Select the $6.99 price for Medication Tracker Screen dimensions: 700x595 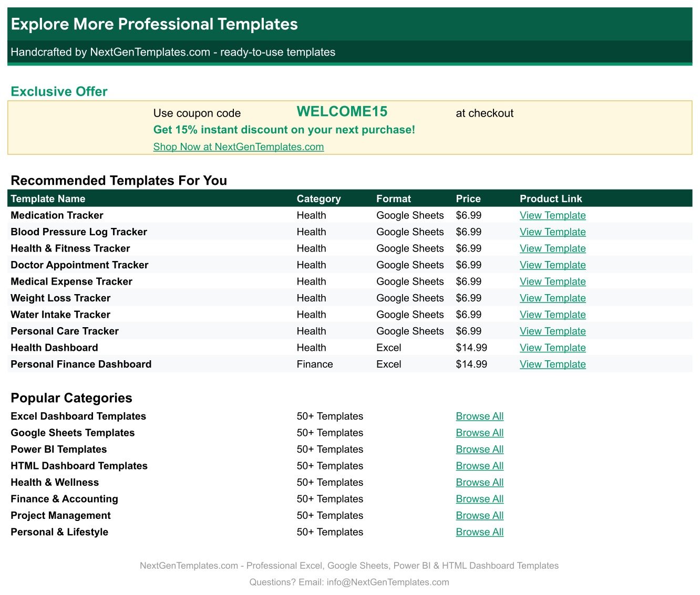coord(469,215)
